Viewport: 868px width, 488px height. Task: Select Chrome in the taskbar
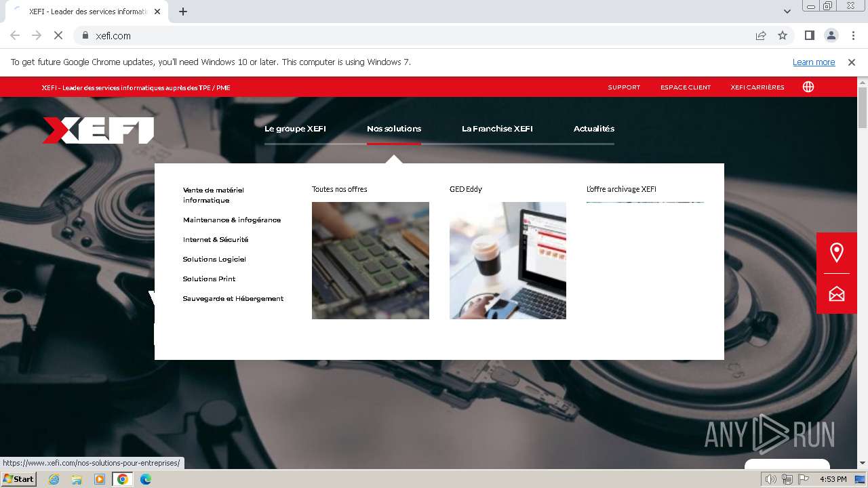click(122, 479)
